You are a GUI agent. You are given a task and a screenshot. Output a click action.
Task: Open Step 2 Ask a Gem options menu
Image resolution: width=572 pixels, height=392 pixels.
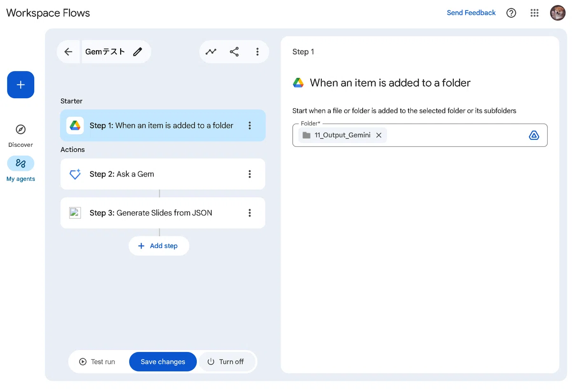(x=249, y=174)
